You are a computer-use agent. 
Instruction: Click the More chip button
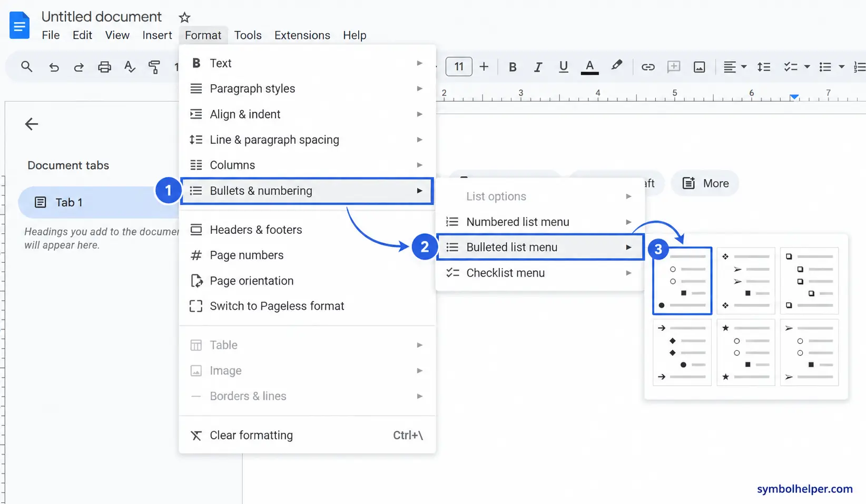click(705, 183)
